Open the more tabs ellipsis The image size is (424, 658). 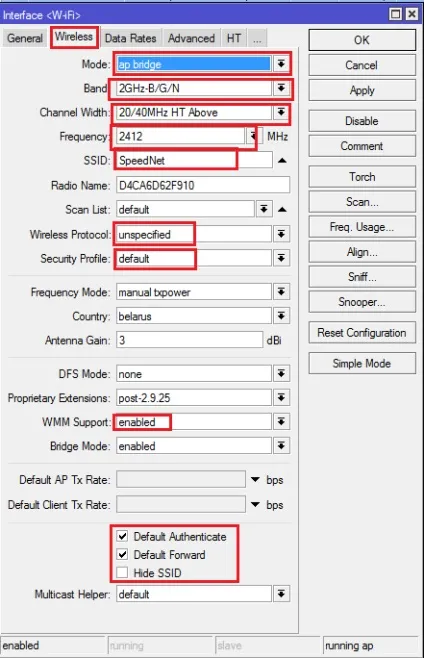click(x=257, y=39)
